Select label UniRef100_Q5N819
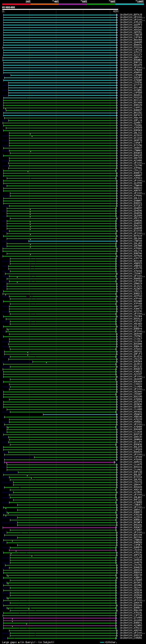The height and width of the screenshot is (644, 146). (x=131, y=284)
